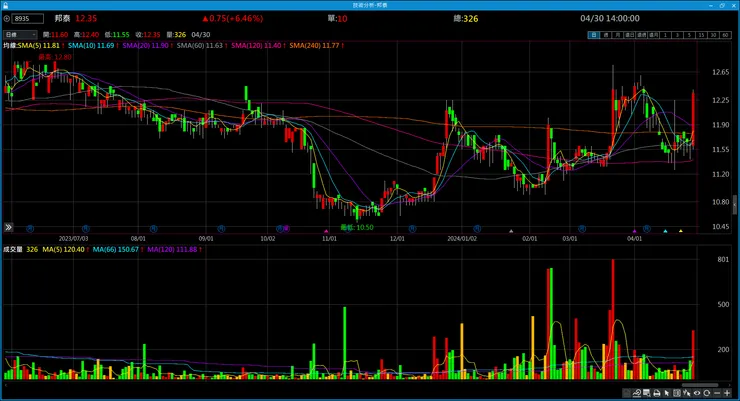The width and height of the screenshot is (740, 401).
Task: Click the magenta triangle marker at 04/01
Action: (635, 231)
